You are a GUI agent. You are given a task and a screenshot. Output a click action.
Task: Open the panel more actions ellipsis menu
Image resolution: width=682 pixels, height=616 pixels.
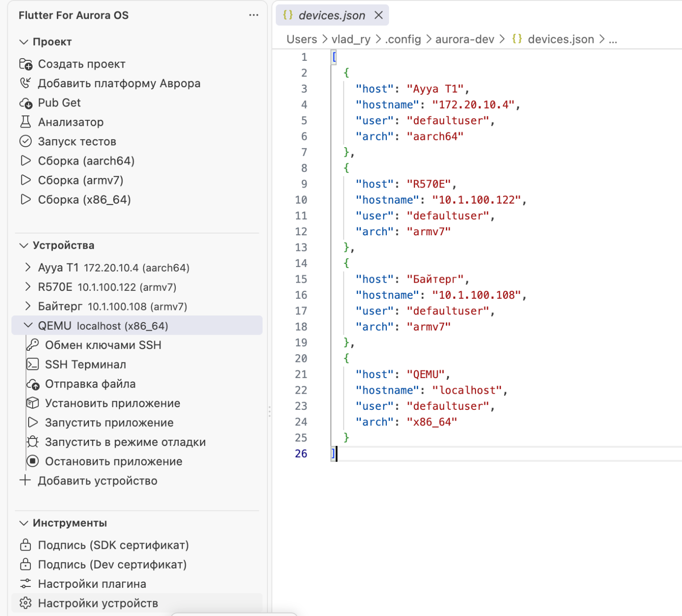(254, 15)
